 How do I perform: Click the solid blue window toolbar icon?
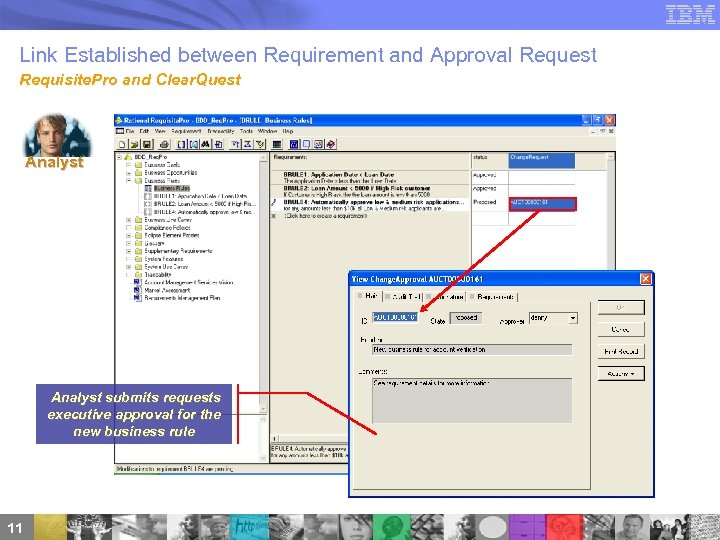pos(294,144)
